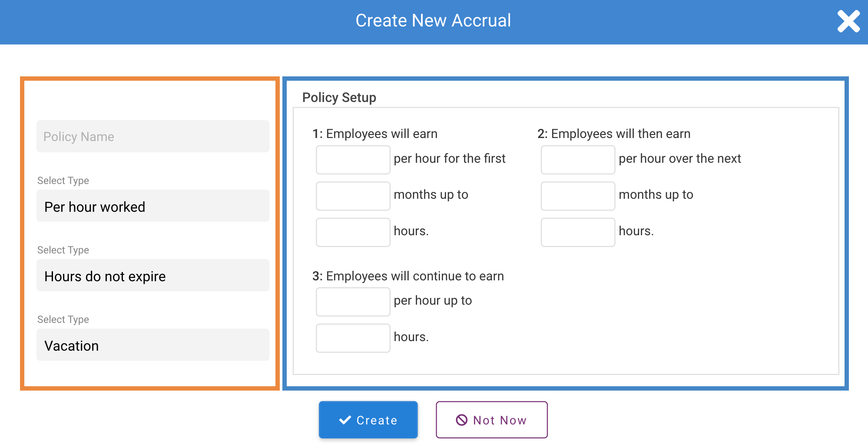Image resolution: width=868 pixels, height=447 pixels.
Task: Click step 3 'per hour up to' input
Action: coord(353,302)
